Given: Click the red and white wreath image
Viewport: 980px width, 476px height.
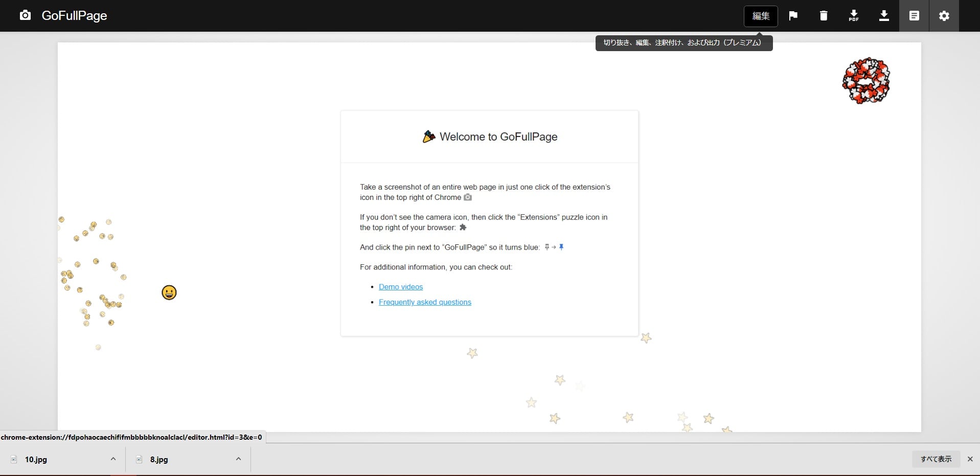Looking at the screenshot, I should (866, 81).
